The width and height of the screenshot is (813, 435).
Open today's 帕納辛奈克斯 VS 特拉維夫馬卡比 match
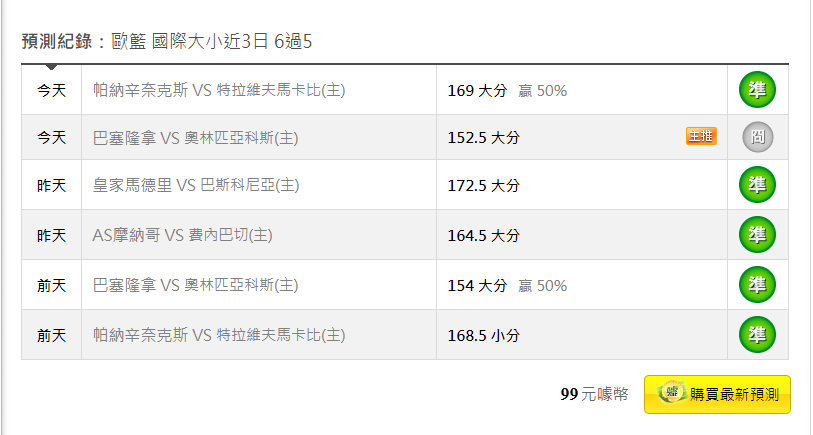219,90
